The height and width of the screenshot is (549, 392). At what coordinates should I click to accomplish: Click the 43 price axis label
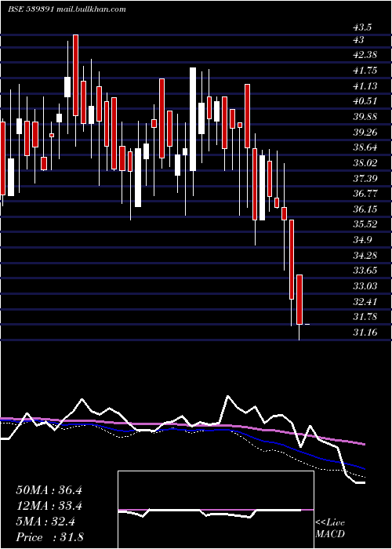pos(358,40)
